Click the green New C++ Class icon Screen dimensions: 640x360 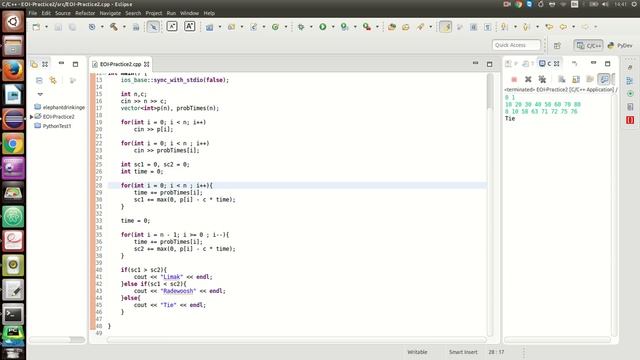(x=276, y=27)
